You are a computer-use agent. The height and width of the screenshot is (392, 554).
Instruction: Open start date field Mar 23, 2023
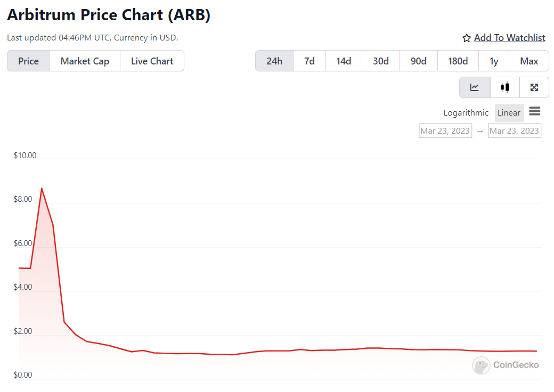coord(445,130)
